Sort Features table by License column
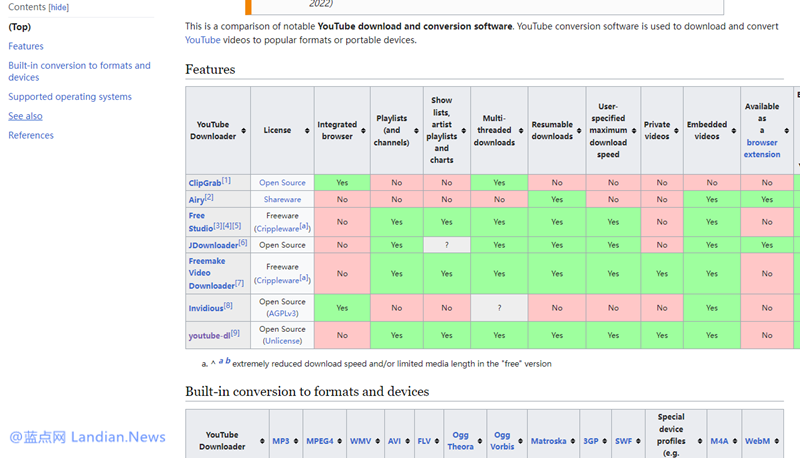Image resolution: width=800 pixels, height=458 pixels. click(x=307, y=131)
